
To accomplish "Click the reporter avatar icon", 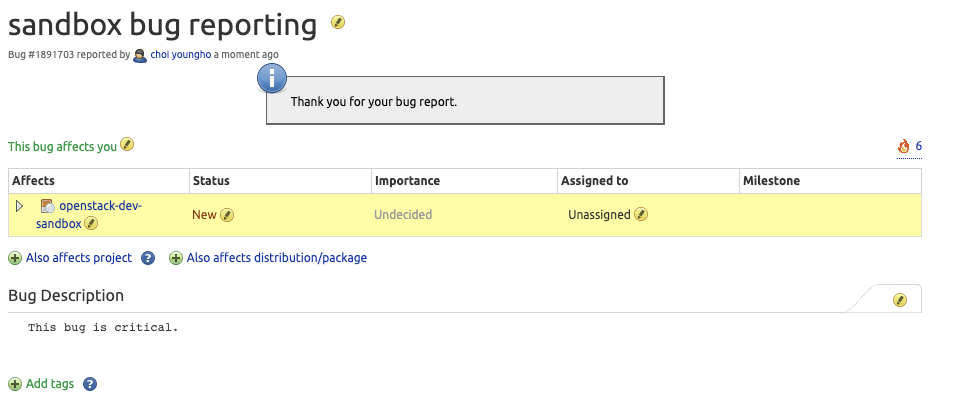I will coord(140,56).
